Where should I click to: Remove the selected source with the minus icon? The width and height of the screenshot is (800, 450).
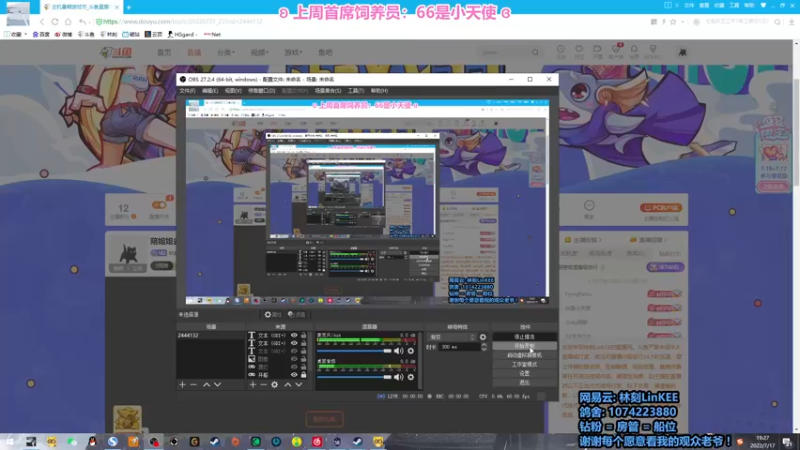coord(263,384)
